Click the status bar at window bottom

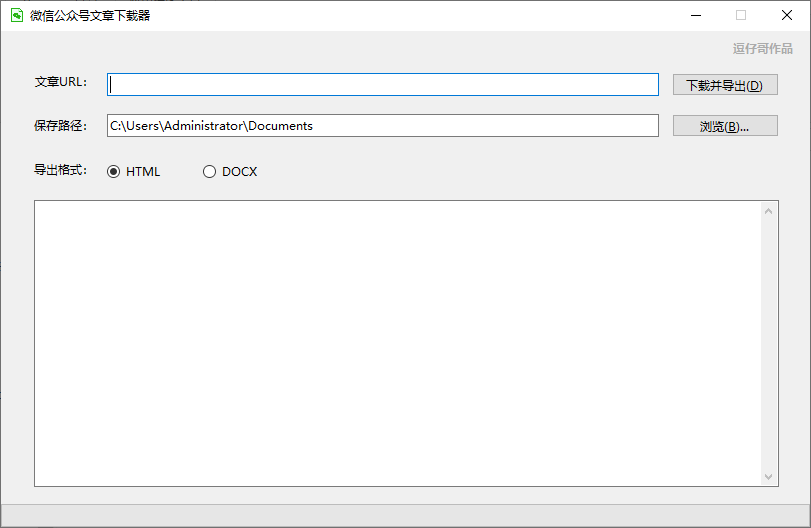[405, 515]
